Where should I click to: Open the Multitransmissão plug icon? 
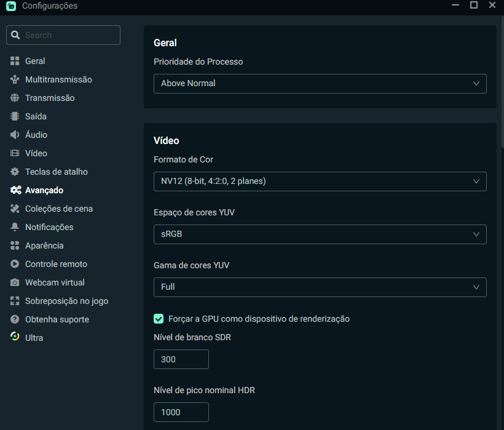(15, 79)
